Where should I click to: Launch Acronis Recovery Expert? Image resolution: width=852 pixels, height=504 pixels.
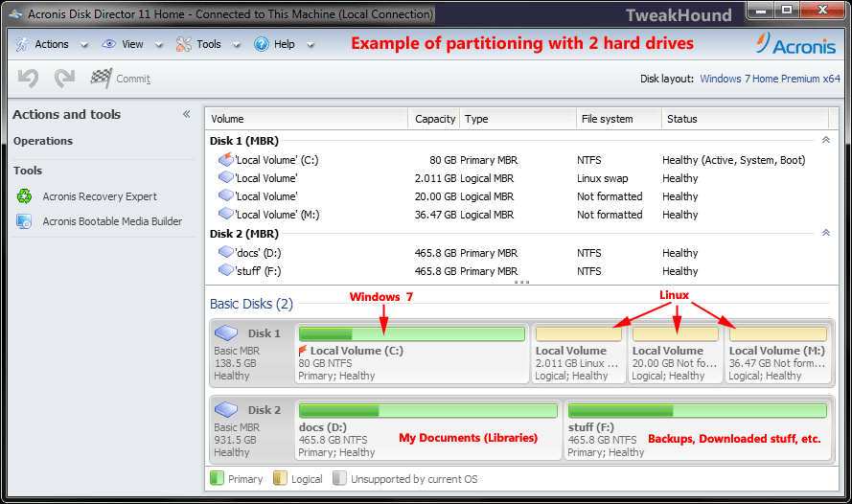(100, 196)
